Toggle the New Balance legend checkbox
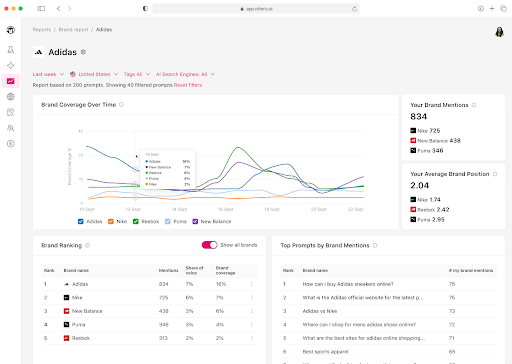 pos(195,221)
